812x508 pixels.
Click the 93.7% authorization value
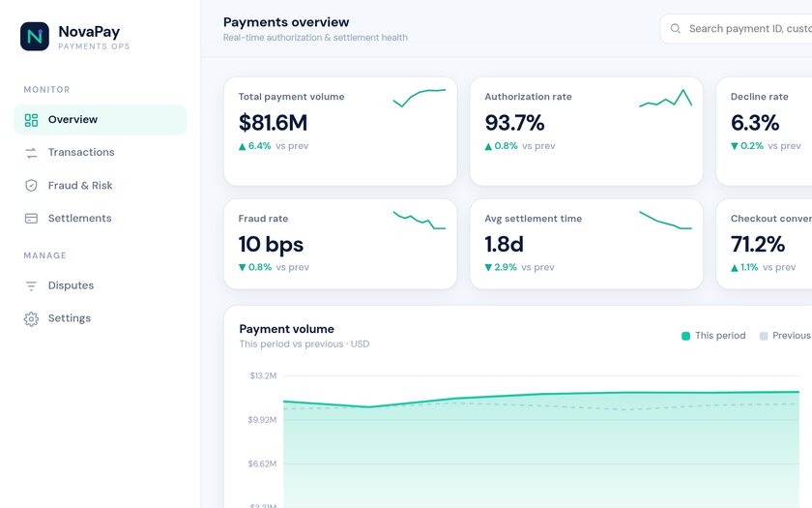(x=514, y=123)
